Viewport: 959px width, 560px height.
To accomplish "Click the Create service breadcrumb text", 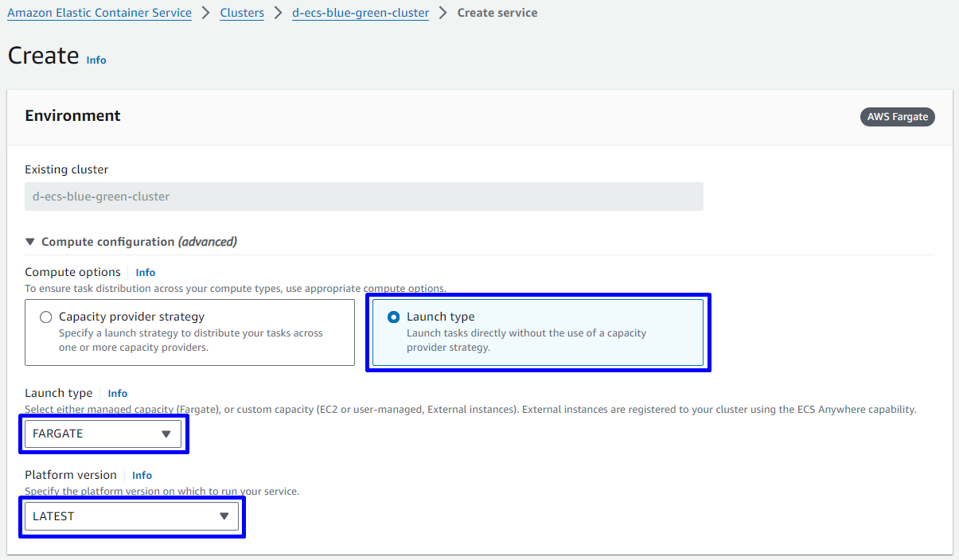I will coord(497,13).
